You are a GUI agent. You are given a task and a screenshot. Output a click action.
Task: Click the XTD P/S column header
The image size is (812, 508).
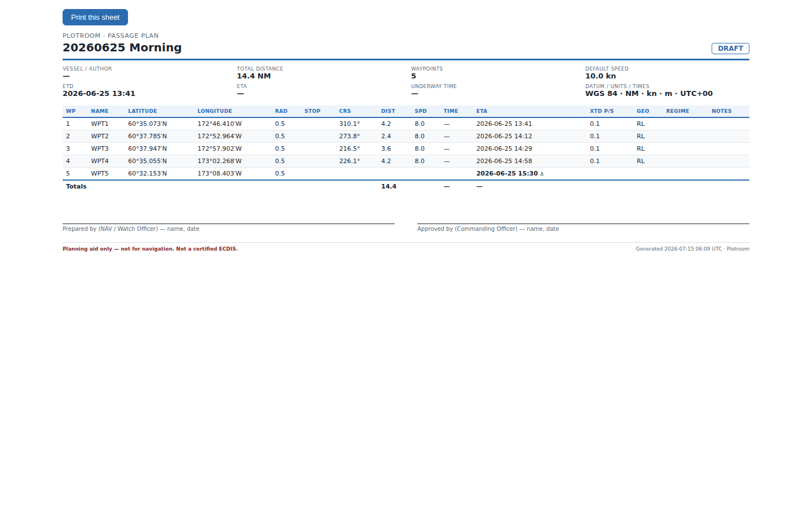(602, 111)
